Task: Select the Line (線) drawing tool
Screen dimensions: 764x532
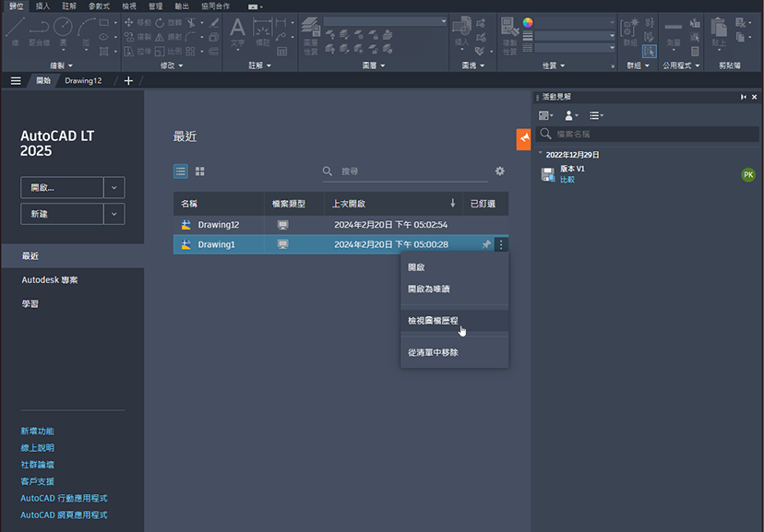Action: pos(15,30)
